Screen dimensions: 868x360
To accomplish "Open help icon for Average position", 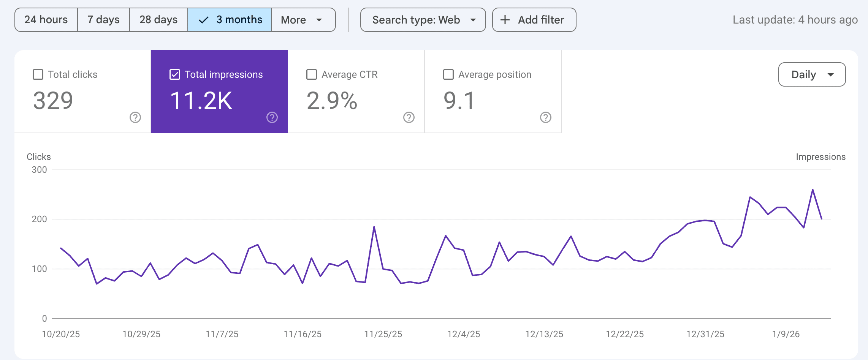I will click(x=546, y=118).
